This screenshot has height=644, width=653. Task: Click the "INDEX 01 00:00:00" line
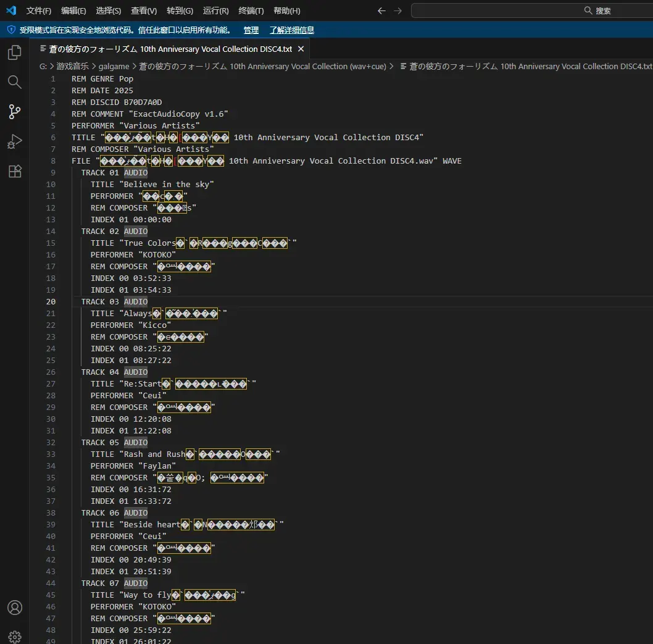(131, 220)
